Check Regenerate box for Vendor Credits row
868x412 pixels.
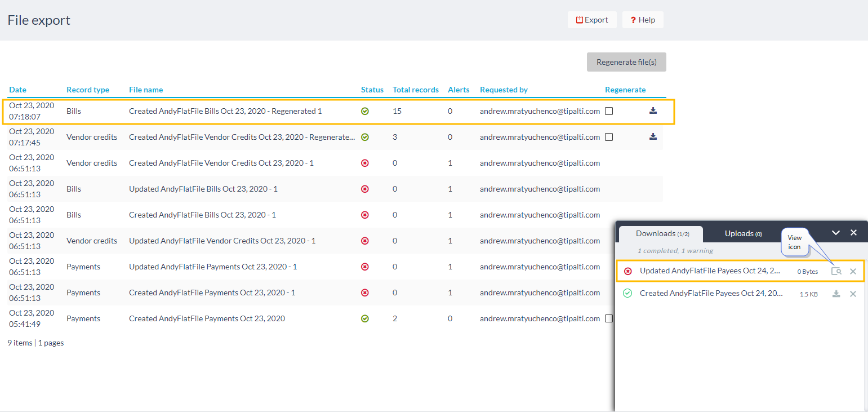point(609,137)
